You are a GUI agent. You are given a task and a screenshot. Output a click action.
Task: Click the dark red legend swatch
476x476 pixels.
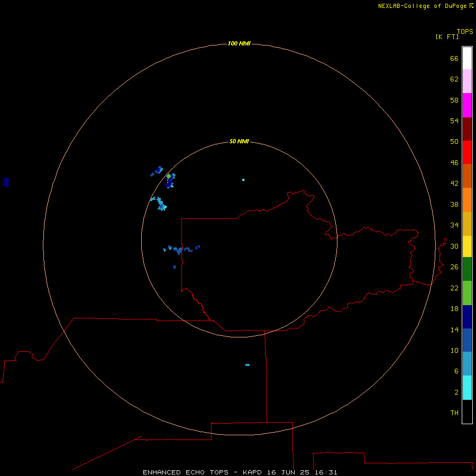pos(467,129)
